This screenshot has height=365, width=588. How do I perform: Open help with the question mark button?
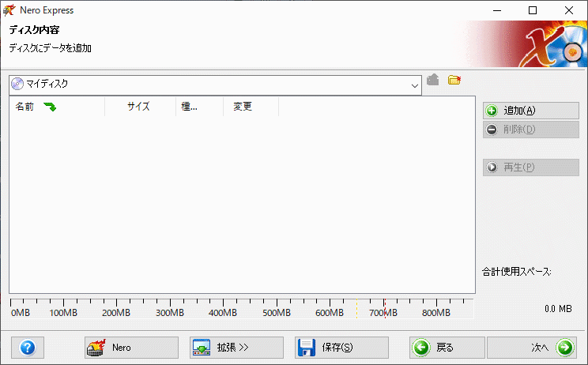click(28, 348)
